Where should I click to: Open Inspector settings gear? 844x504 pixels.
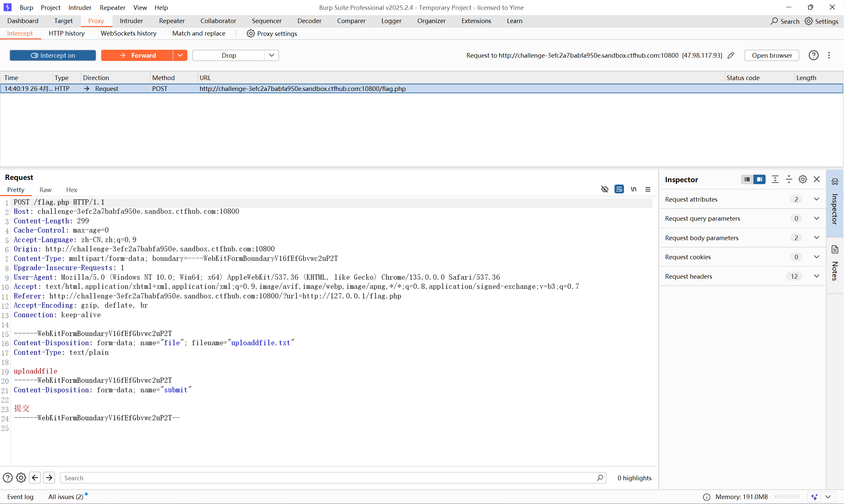coord(802,179)
